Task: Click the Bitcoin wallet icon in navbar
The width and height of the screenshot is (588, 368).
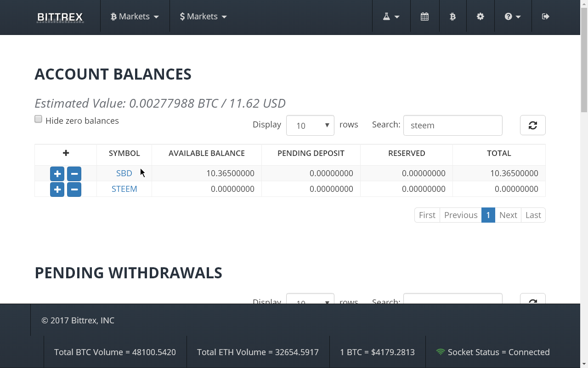Action: pos(452,17)
